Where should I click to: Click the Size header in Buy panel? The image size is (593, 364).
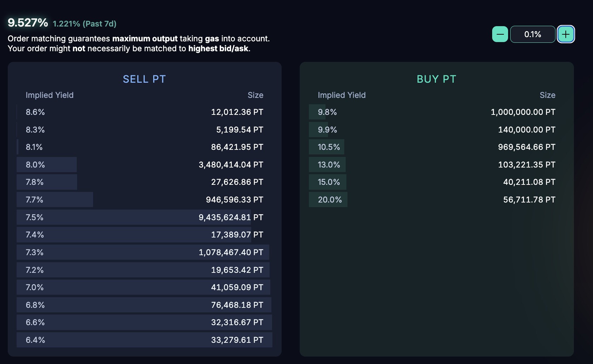pos(547,95)
